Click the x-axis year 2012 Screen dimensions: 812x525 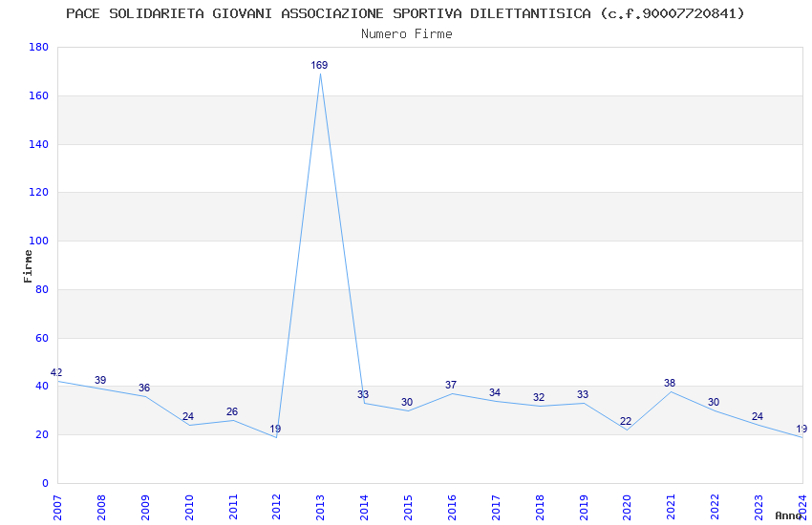[x=276, y=508]
